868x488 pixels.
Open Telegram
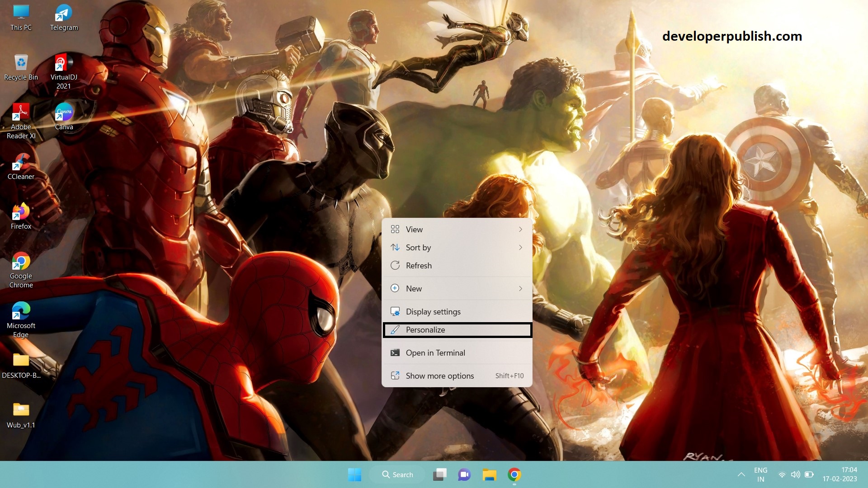63,14
